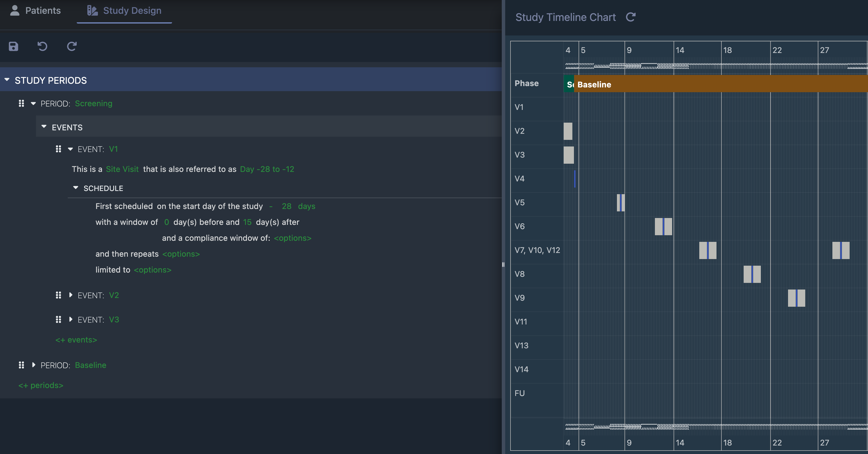Screen dimensions: 868x454
Task: Click the redo arrow icon
Action: pos(72,46)
